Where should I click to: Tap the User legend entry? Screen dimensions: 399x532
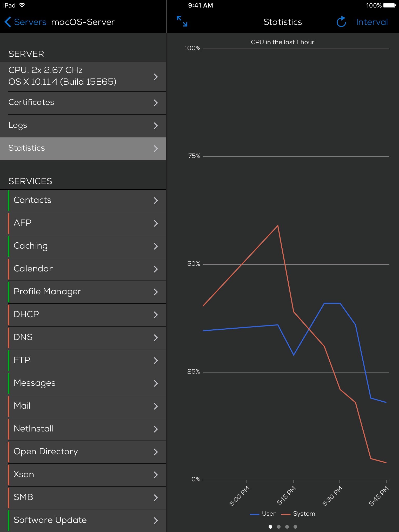click(x=263, y=514)
